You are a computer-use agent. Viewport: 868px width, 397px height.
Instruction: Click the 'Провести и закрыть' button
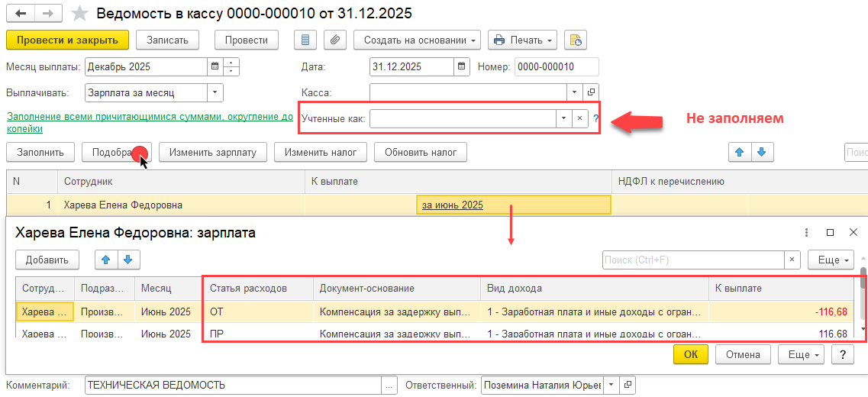(67, 40)
